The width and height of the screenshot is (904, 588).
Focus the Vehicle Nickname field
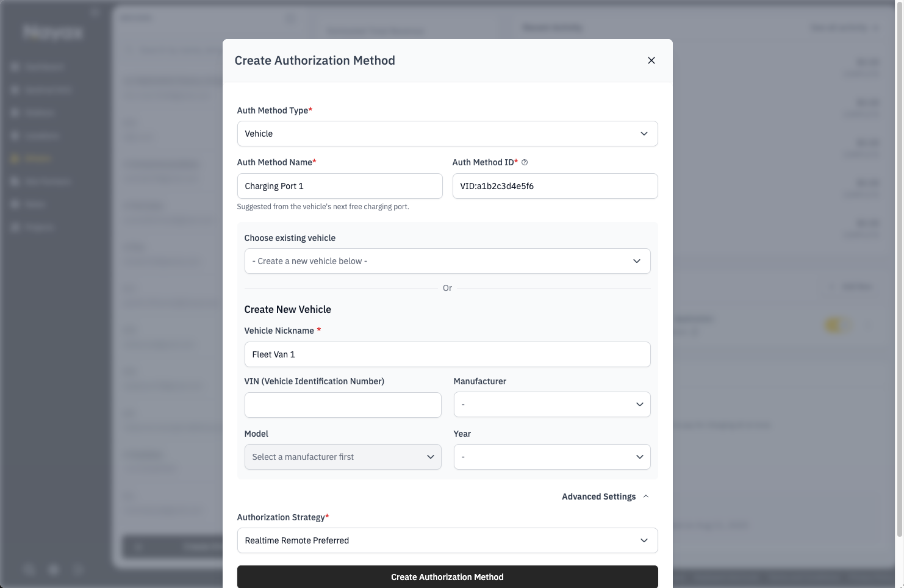click(447, 354)
